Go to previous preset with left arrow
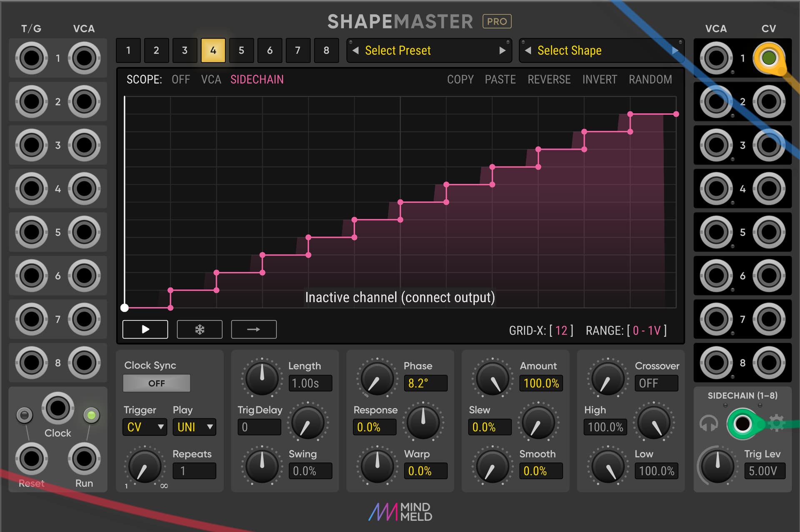 355,50
